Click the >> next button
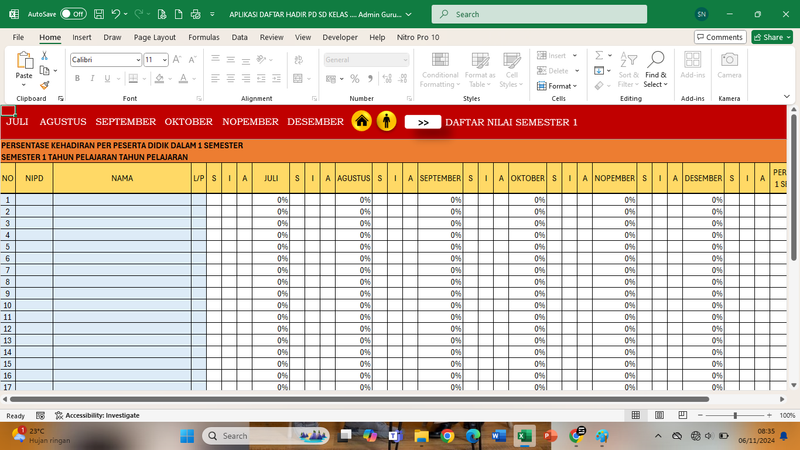The width and height of the screenshot is (800, 450). pos(423,122)
